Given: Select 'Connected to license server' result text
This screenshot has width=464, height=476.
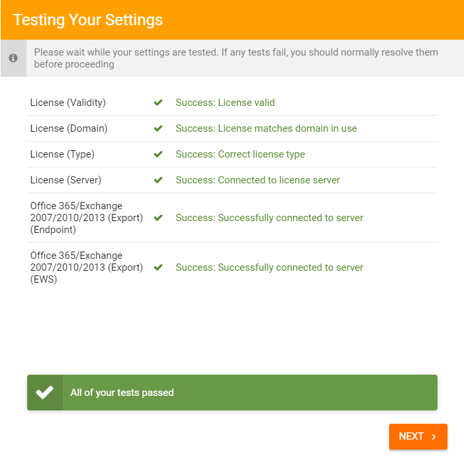Looking at the screenshot, I should (x=279, y=180).
